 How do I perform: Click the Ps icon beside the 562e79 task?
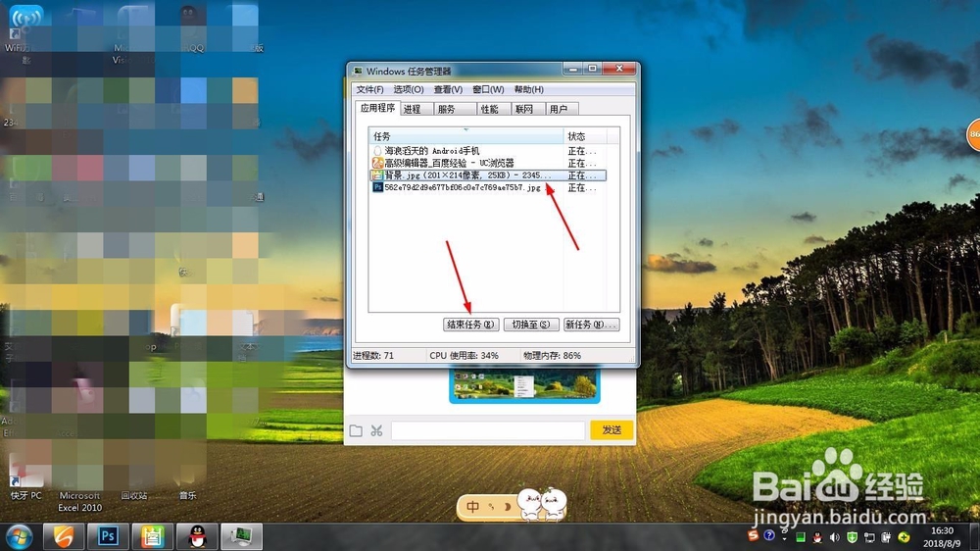point(377,187)
